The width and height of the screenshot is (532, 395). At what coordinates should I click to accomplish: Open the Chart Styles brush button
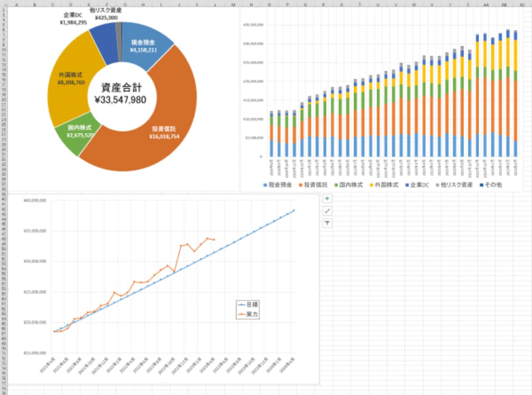pos(327,211)
